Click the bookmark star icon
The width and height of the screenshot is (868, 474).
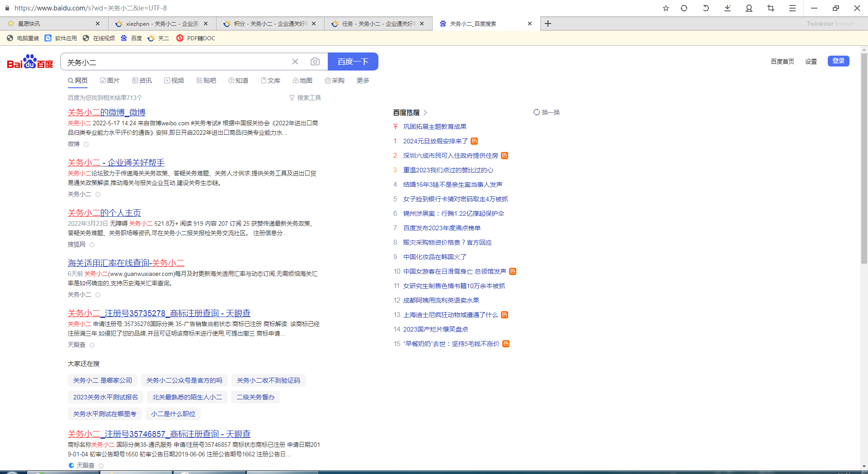(x=665, y=8)
